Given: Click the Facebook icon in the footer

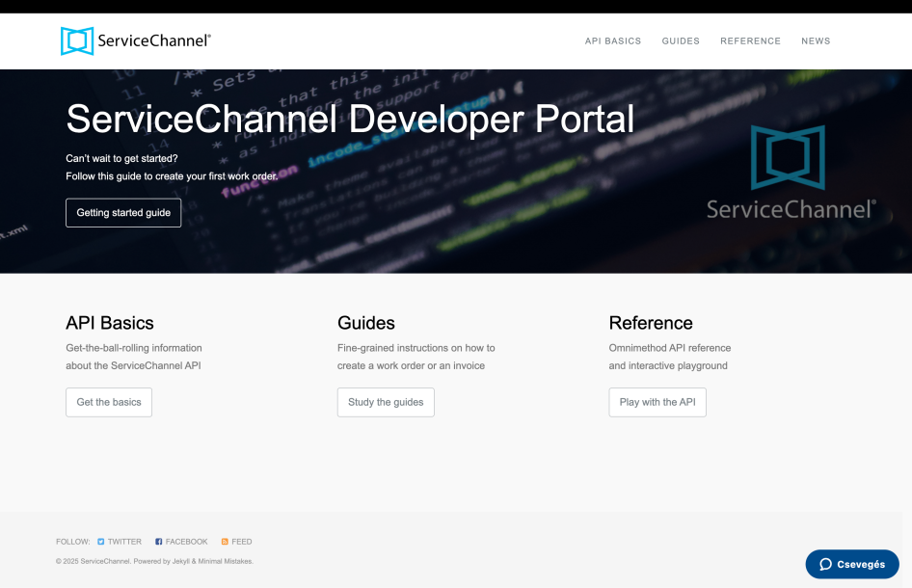Looking at the screenshot, I should (158, 542).
